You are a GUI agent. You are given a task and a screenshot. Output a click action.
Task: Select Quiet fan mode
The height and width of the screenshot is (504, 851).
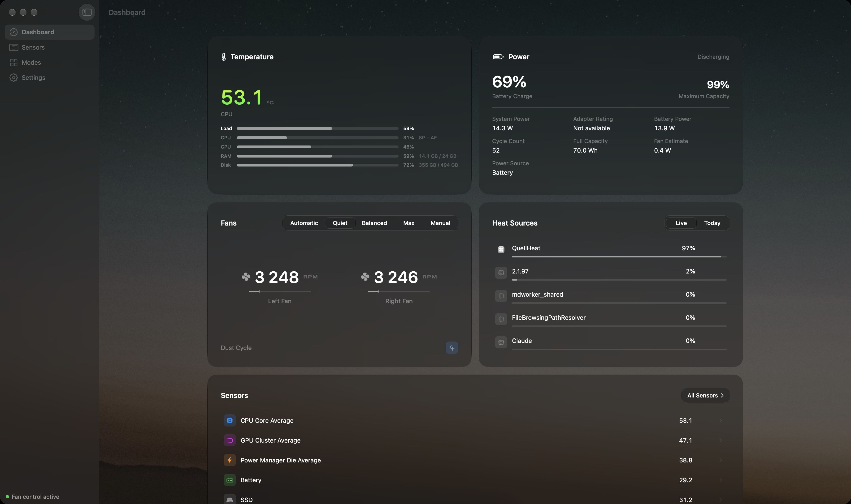pyautogui.click(x=340, y=223)
